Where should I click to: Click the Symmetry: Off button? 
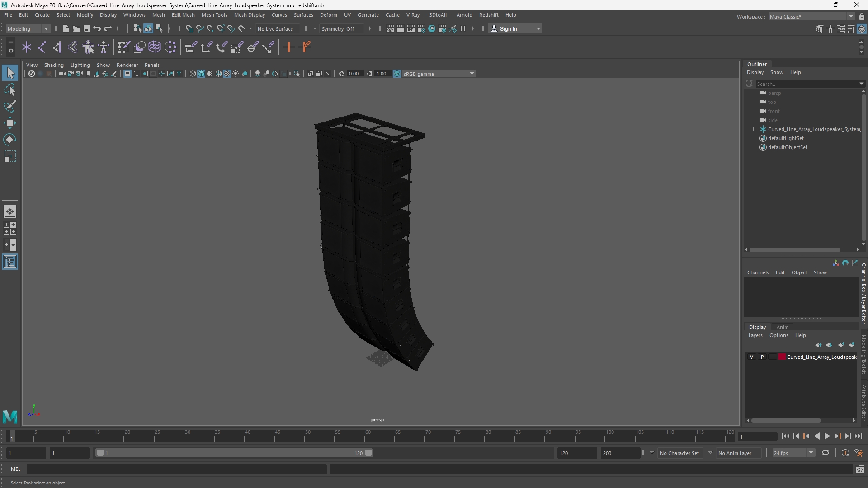[x=341, y=28]
